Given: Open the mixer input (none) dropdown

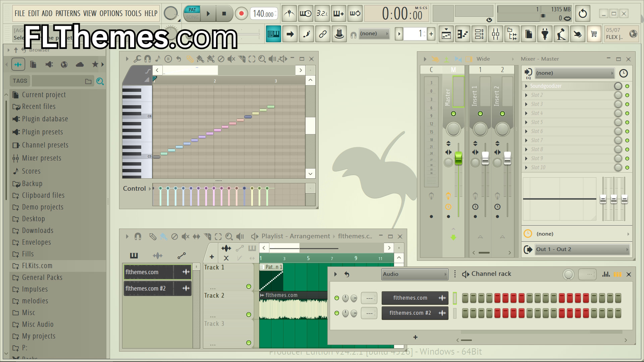Looking at the screenshot, I should pyautogui.click(x=575, y=73).
